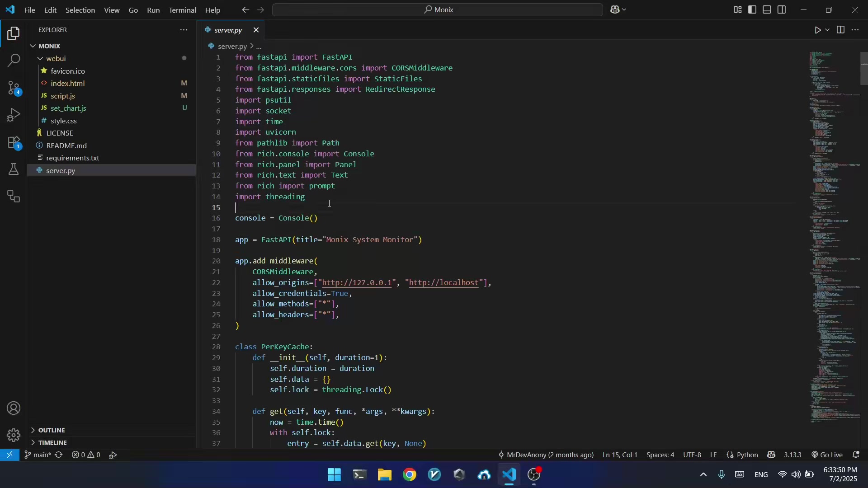
Task: Open script.js in the explorer
Action: coord(63,96)
